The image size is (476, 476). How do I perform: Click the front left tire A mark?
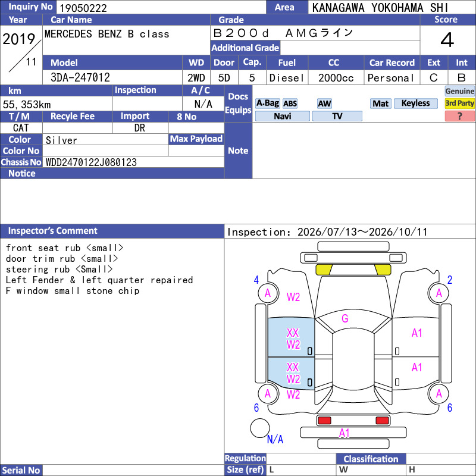(x=268, y=293)
